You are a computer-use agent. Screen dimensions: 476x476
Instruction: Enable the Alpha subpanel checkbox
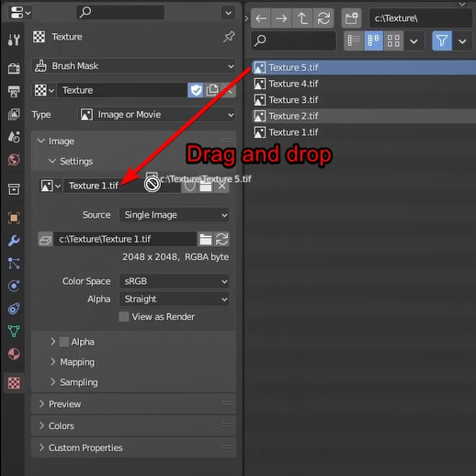click(x=64, y=342)
